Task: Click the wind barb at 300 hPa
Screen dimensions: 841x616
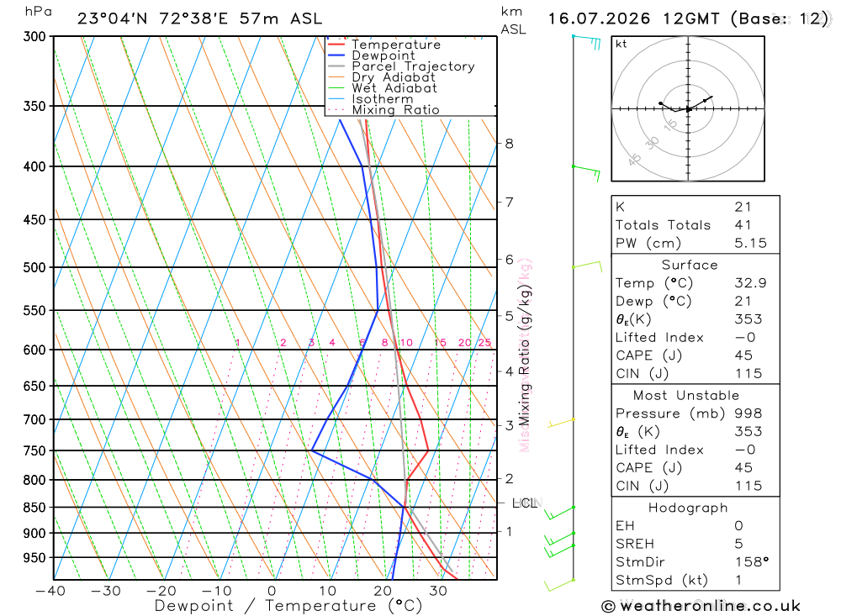Action: 587,41
